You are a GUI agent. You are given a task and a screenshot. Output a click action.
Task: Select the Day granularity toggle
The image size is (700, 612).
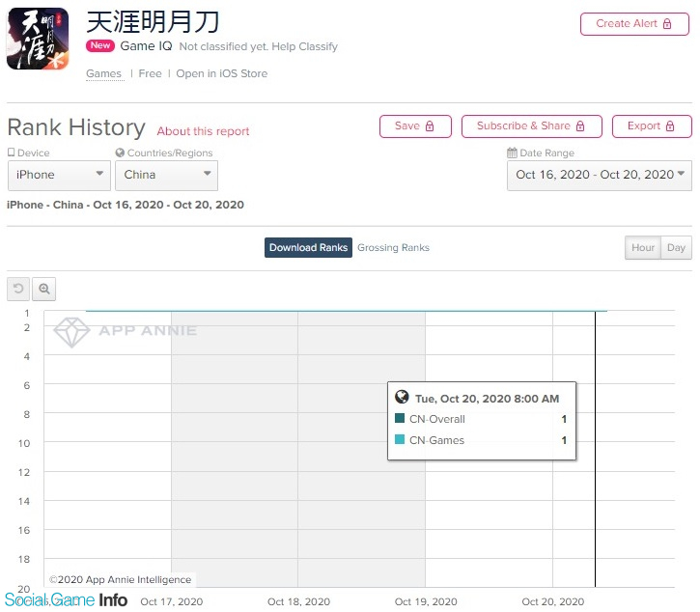click(676, 248)
